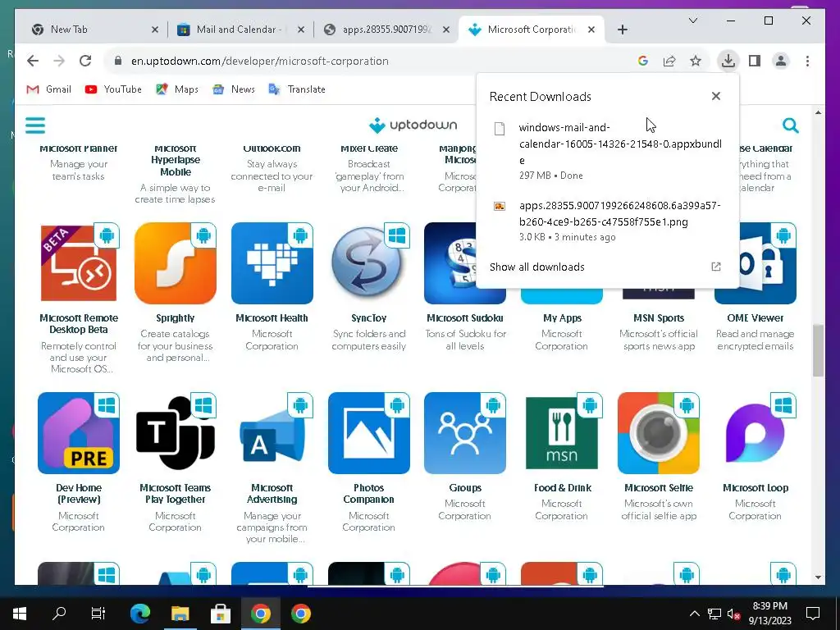
Task: Go back to the previous page
Action: point(33,61)
